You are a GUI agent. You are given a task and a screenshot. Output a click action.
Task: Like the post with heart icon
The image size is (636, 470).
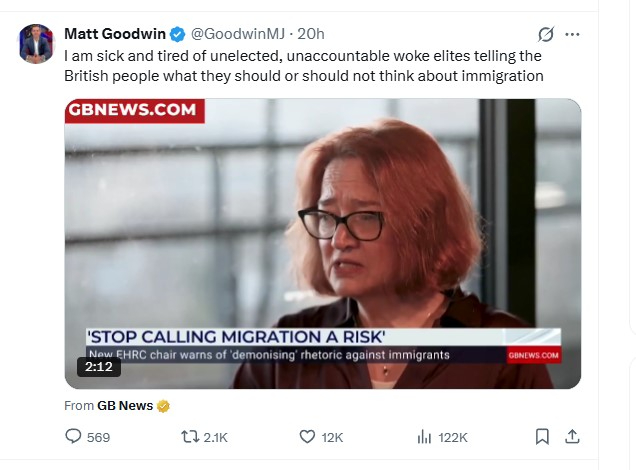307,437
